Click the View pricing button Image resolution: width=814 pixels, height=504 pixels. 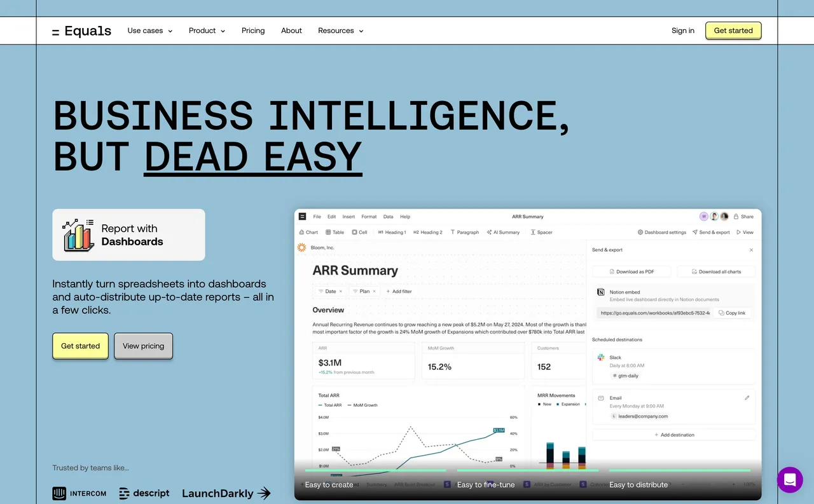point(143,346)
